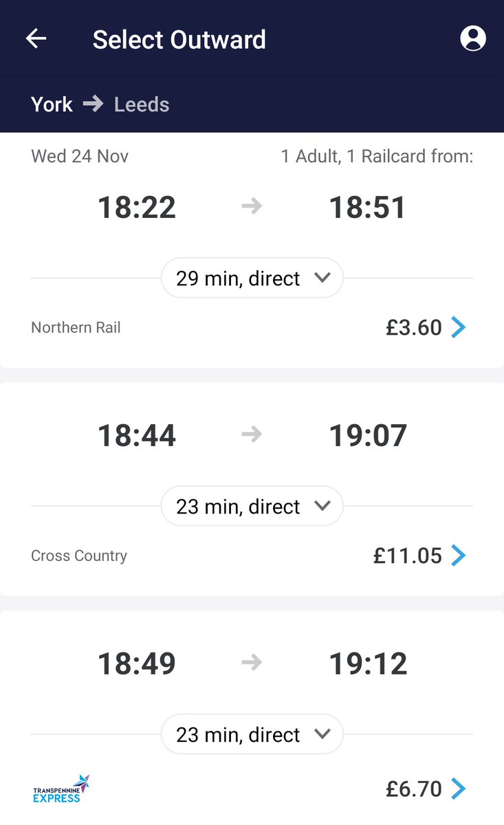Tap the Cross Country operator label
Image resolution: width=504 pixels, height=825 pixels.
coord(79,555)
